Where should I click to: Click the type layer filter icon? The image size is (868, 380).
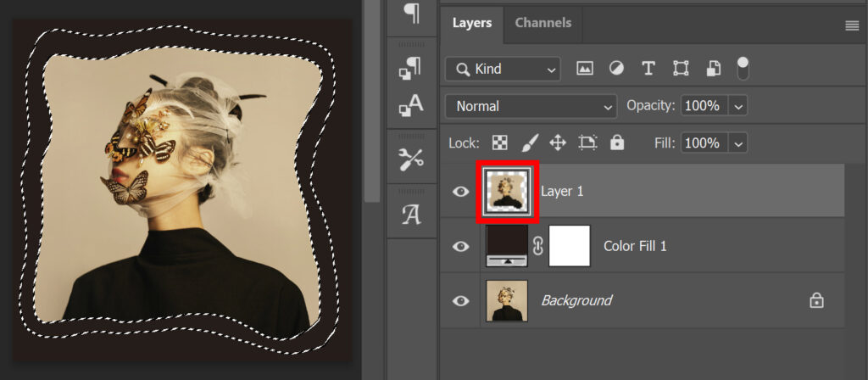pyautogui.click(x=648, y=69)
